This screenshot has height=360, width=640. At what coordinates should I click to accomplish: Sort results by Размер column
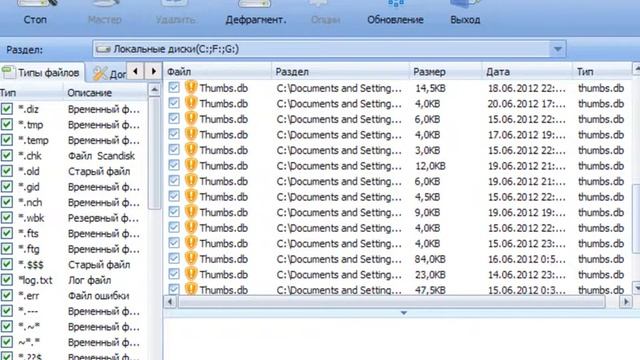446,72
